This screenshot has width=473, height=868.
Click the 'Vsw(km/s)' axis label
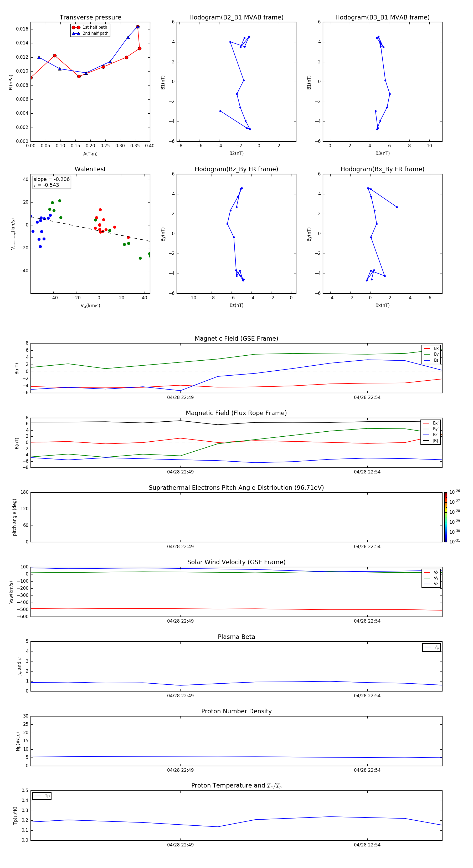pyautogui.click(x=11, y=592)
